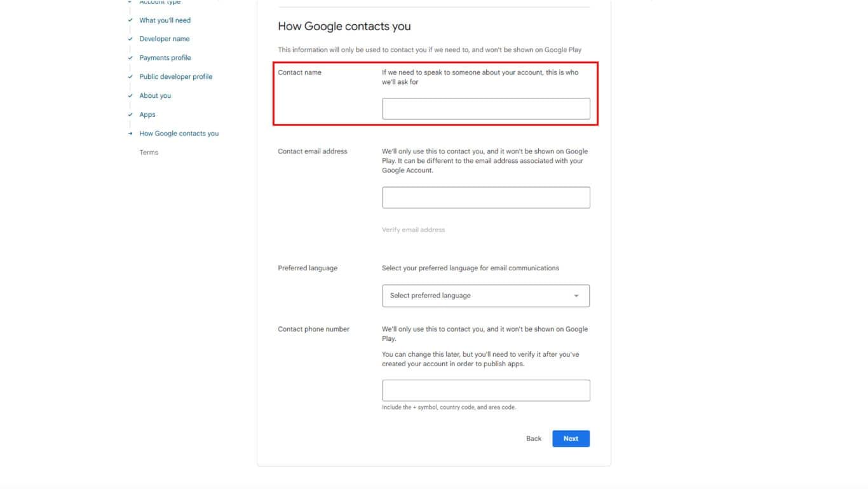868x489 pixels.
Task: Click into the Contact email address field
Action: tap(485, 198)
